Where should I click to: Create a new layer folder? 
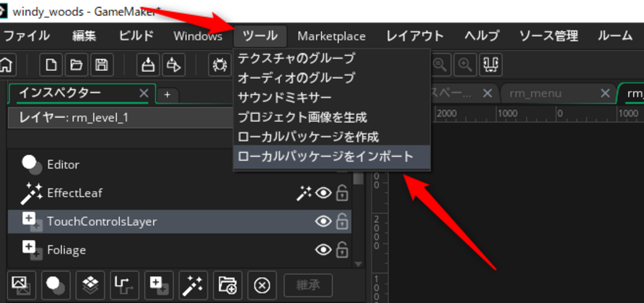(x=228, y=285)
